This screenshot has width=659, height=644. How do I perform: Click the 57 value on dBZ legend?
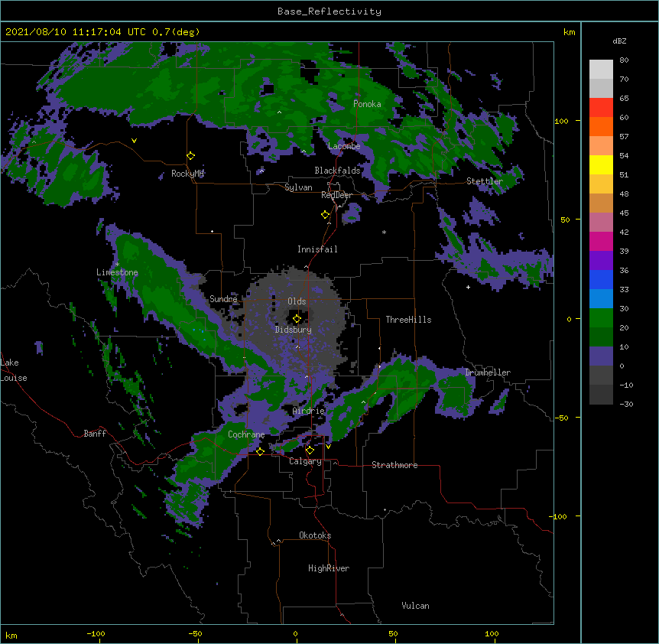tap(624, 137)
